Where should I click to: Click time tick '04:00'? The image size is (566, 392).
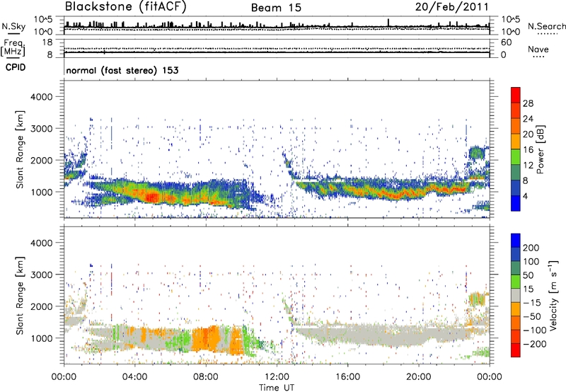tap(134, 377)
